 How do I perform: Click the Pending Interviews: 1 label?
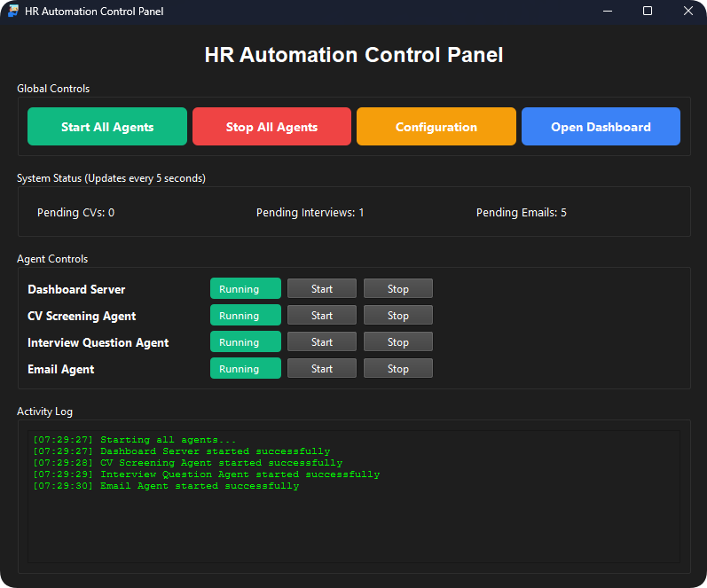(x=310, y=213)
